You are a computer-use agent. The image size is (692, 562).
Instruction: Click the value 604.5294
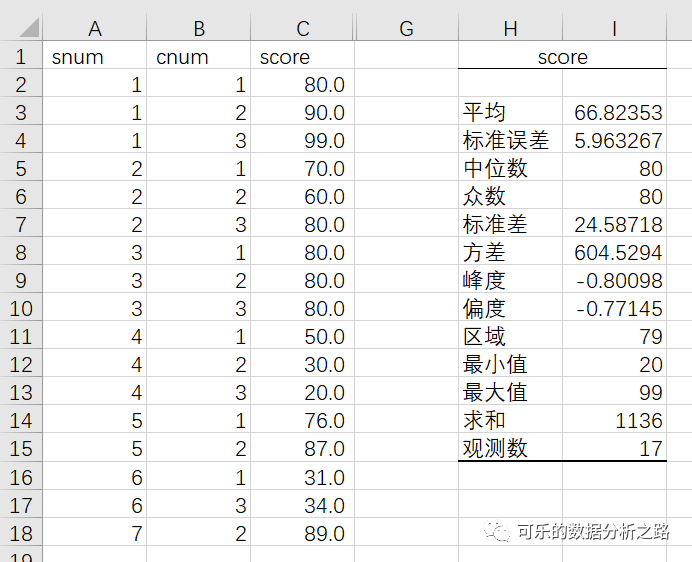click(x=614, y=253)
